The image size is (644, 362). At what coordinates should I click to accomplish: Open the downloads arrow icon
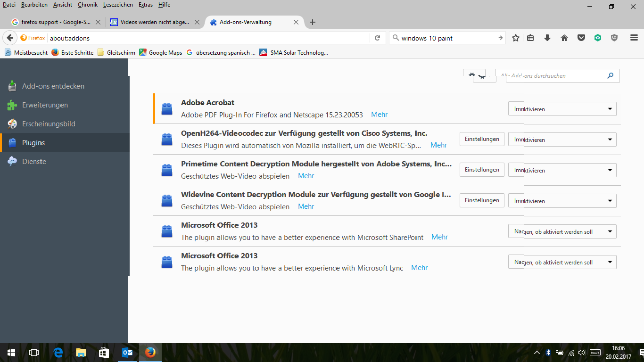[x=547, y=38]
